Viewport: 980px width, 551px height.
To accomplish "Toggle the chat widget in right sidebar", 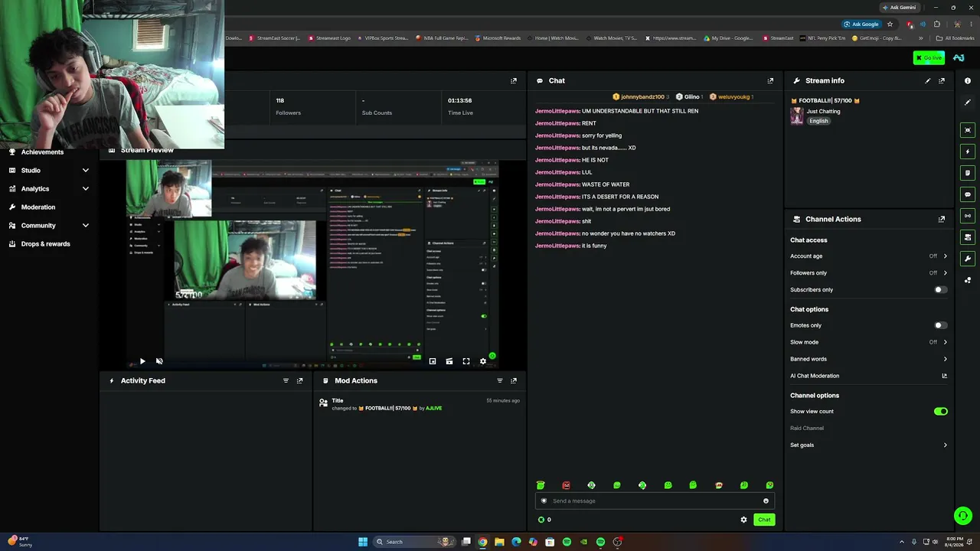I will click(x=968, y=194).
